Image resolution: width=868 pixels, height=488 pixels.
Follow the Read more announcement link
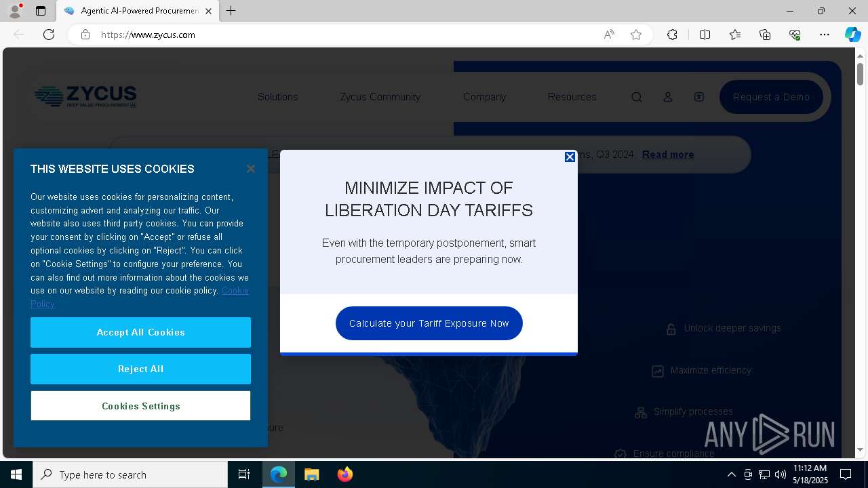click(668, 155)
